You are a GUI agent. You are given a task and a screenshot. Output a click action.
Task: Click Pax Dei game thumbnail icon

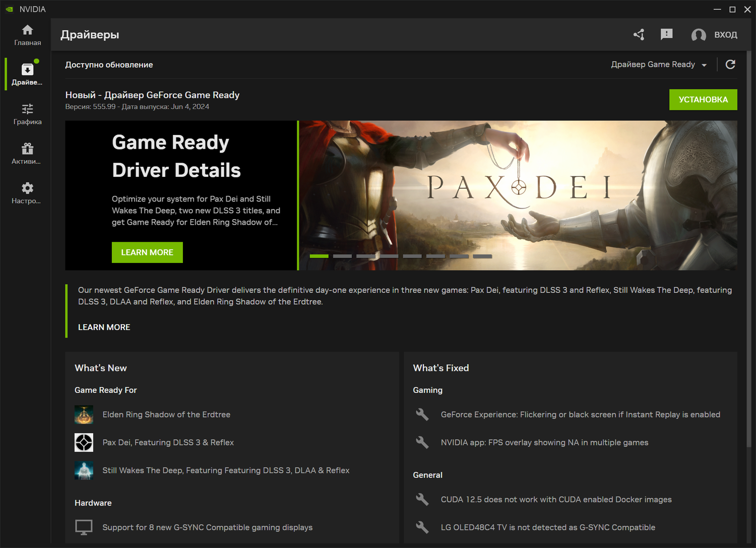84,442
